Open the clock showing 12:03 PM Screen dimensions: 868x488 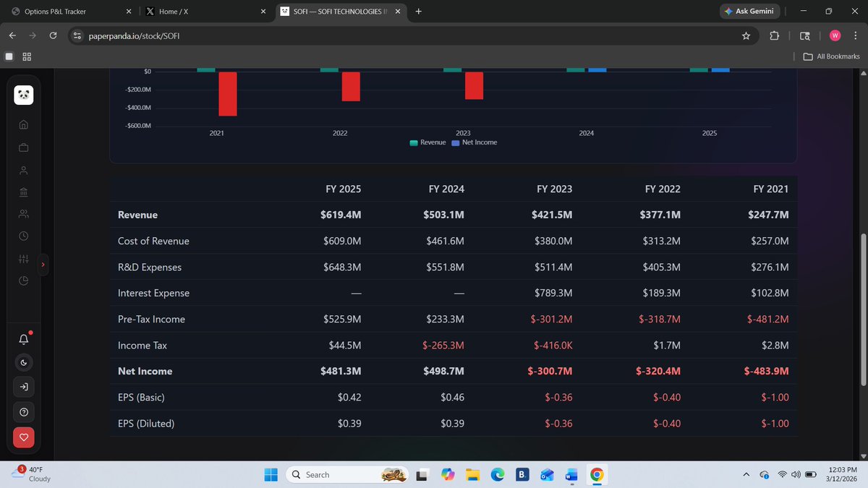(x=842, y=474)
